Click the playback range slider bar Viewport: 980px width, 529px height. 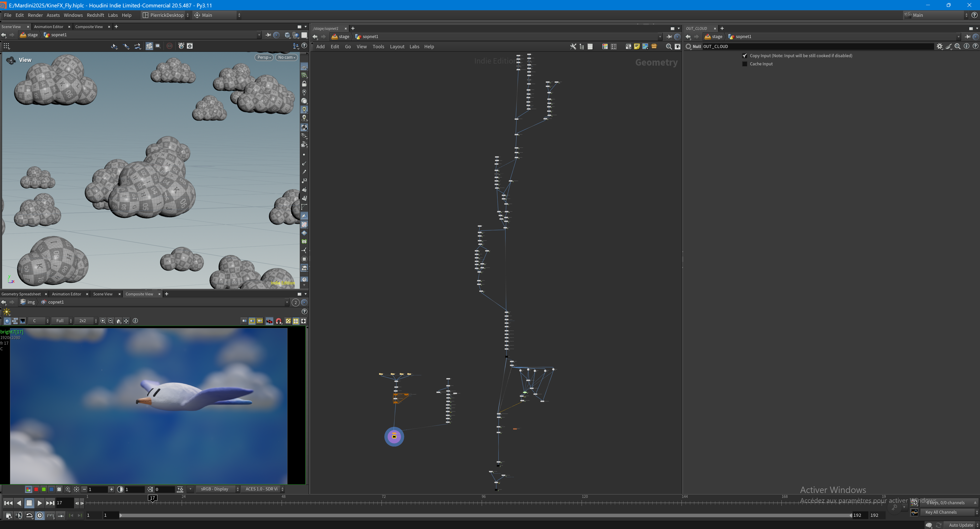[x=486, y=515]
